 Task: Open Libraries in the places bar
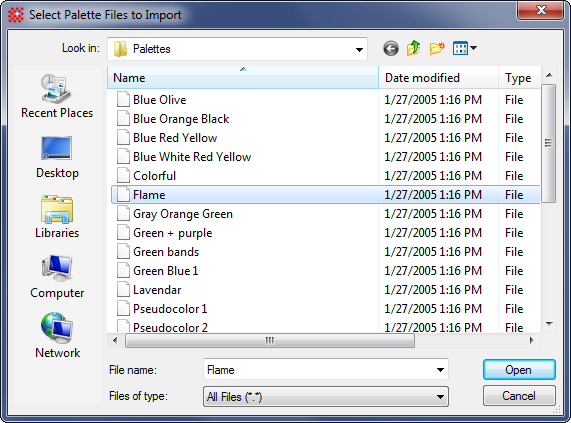click(57, 217)
